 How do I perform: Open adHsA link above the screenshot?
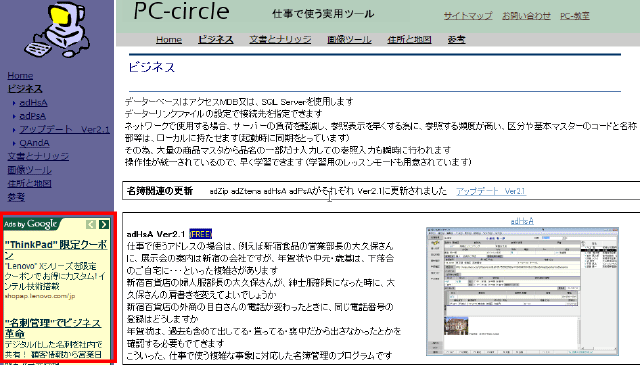522,221
